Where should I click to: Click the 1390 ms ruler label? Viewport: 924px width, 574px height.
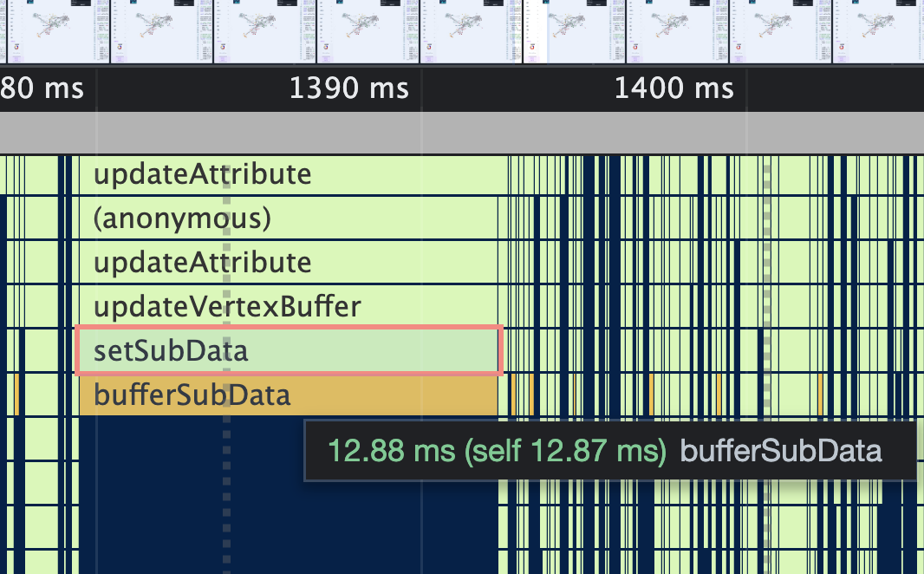click(350, 88)
